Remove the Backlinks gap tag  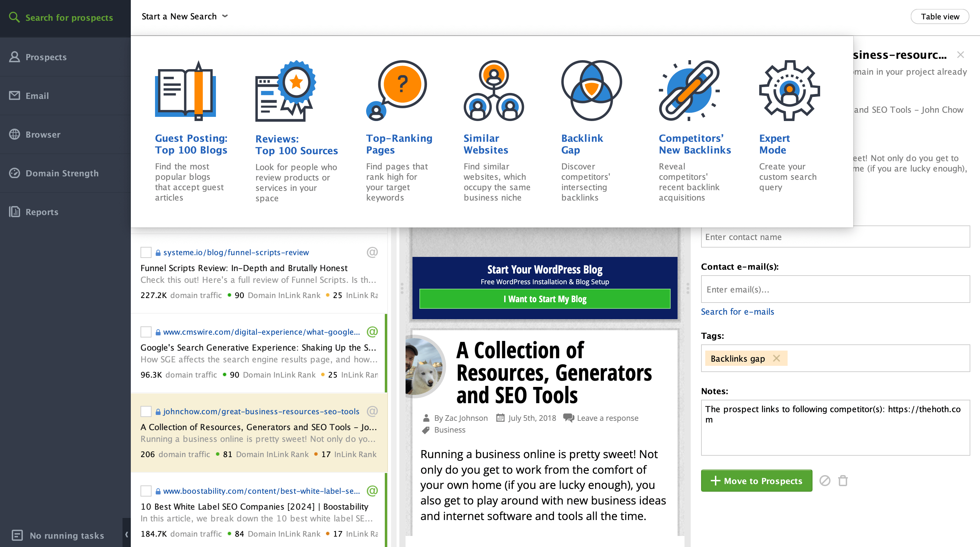pos(777,358)
